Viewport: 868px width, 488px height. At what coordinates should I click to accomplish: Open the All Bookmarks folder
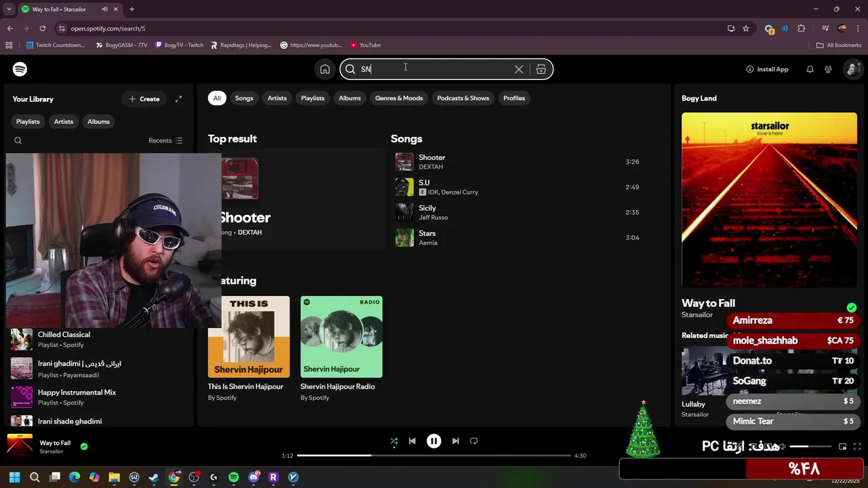pyautogui.click(x=839, y=45)
